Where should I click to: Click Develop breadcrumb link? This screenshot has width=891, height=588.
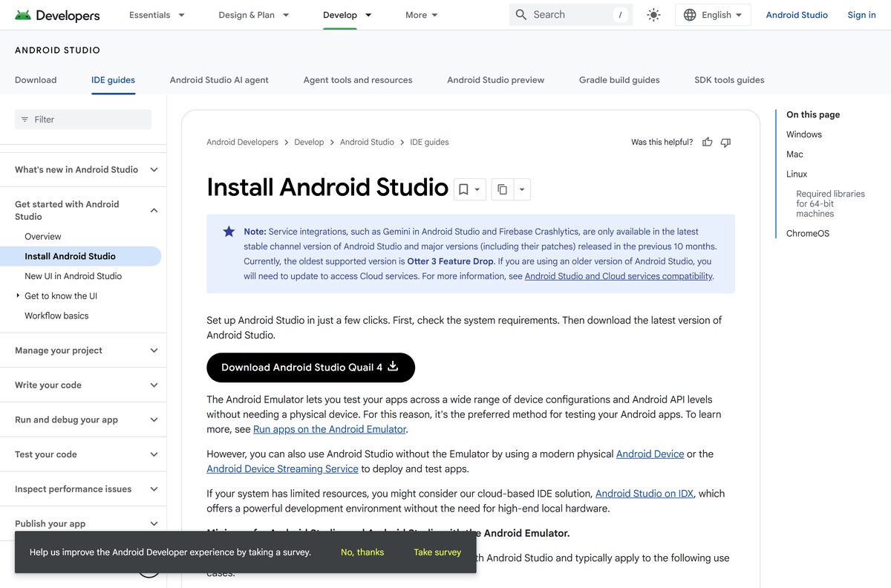point(309,142)
